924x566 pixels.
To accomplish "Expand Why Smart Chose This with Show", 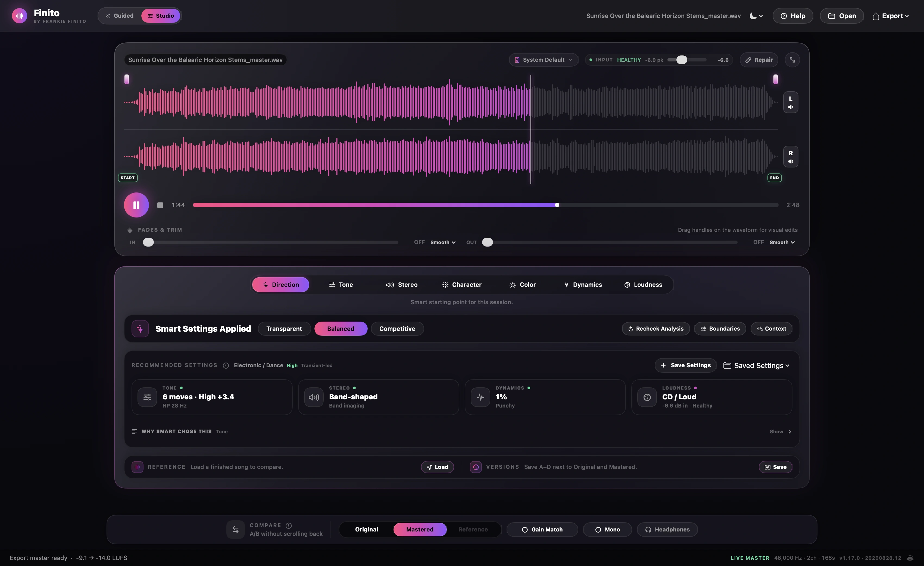I will point(781,432).
